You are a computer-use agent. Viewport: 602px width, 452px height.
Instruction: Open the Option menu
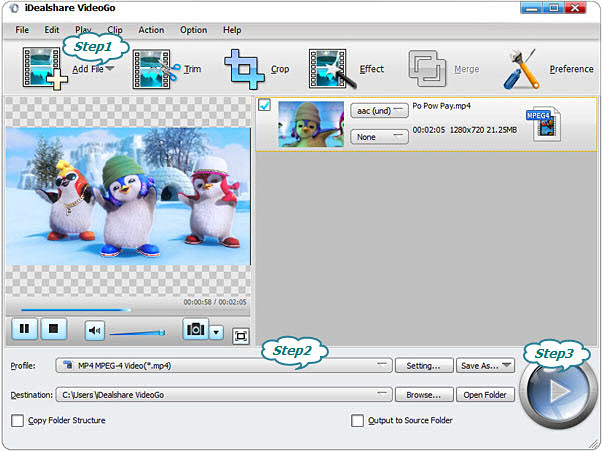click(194, 30)
